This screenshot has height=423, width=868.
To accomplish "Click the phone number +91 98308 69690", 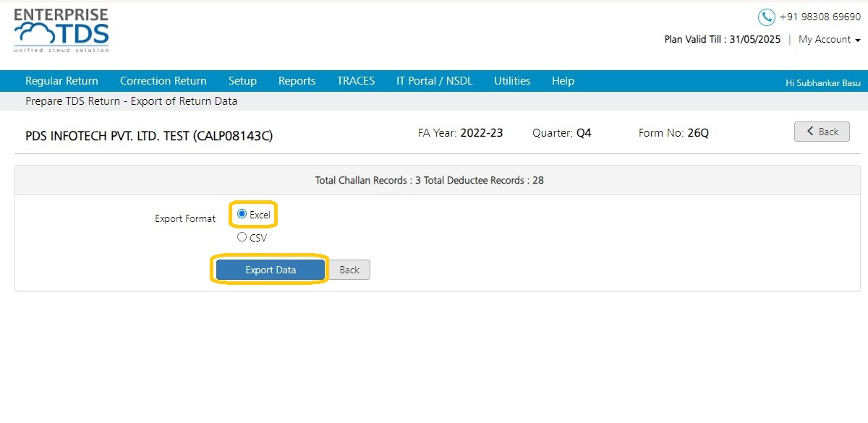I will tap(820, 17).
